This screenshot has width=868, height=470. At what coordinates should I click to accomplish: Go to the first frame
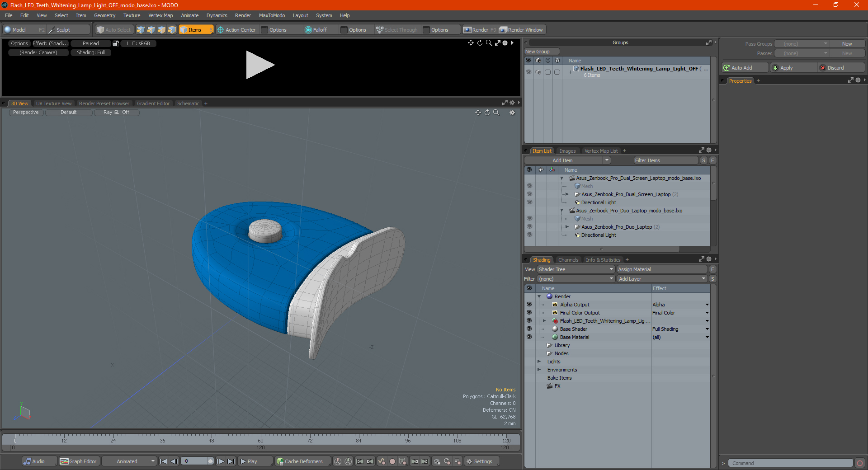(164, 461)
